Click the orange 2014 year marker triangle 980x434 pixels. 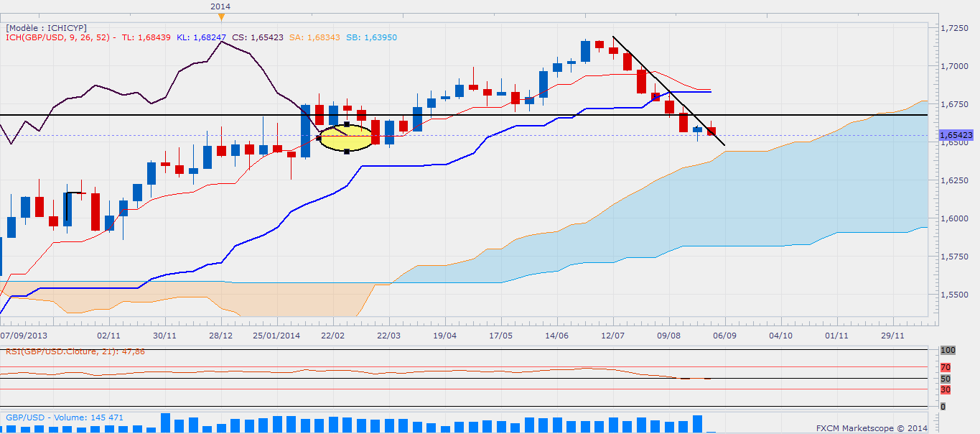222,17
